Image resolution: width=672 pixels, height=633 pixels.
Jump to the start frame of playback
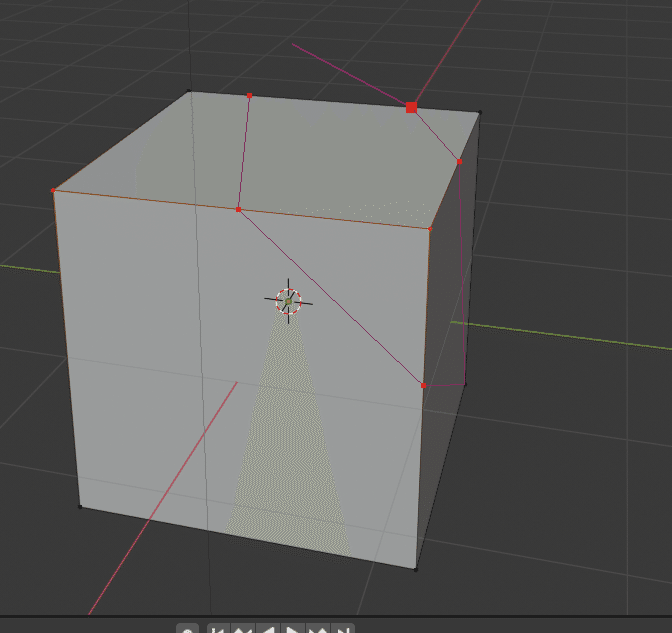[219, 629]
